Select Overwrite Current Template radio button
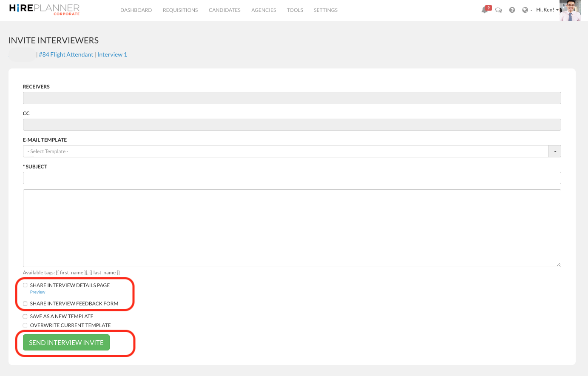588x376 pixels. (25, 325)
